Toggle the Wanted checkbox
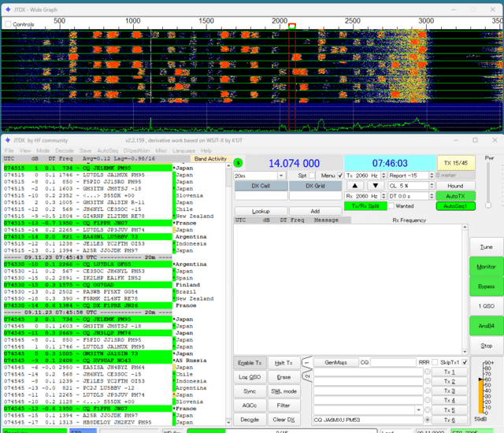The height and width of the screenshot is (433, 504). click(391, 206)
